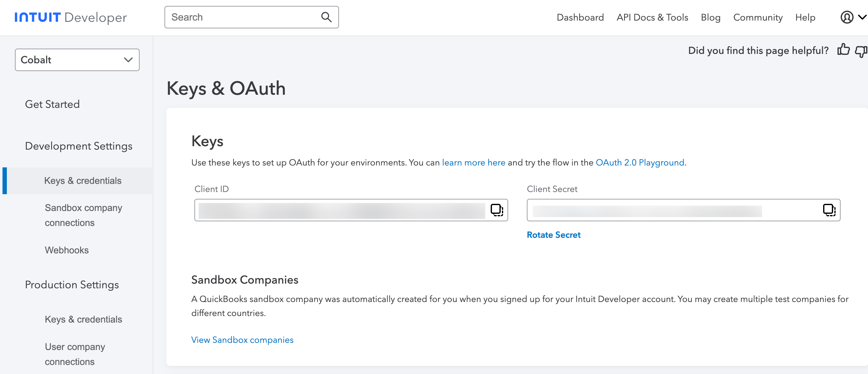Open View Sandbox companies link

pos(242,340)
